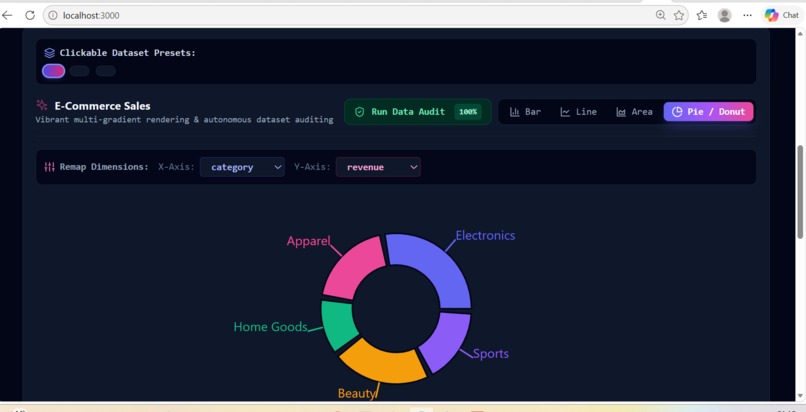Click the sparkle icon beside E-Commerce Sales
The height and width of the screenshot is (412, 806).
(42, 105)
